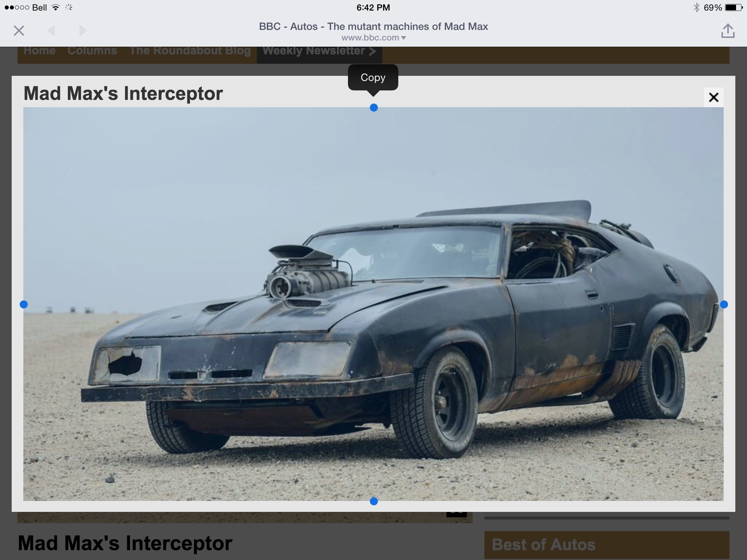This screenshot has height=560, width=747.
Task: Tap the top selection handle
Action: click(374, 108)
